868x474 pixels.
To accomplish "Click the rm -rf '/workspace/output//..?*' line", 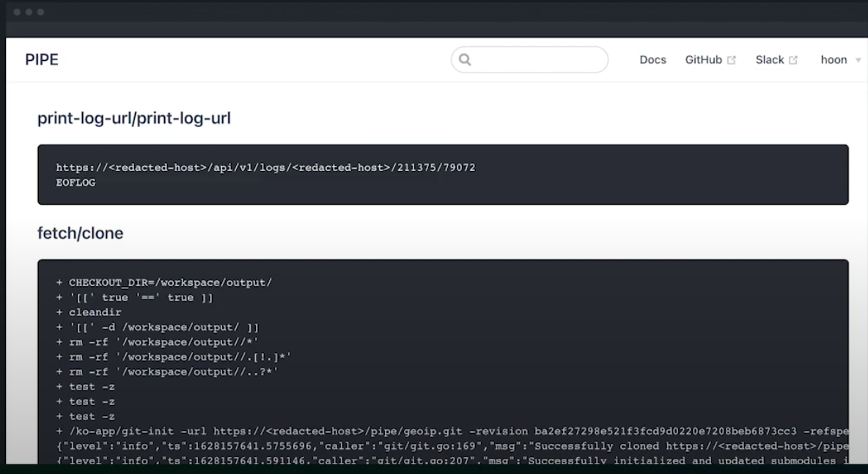I will [x=167, y=372].
